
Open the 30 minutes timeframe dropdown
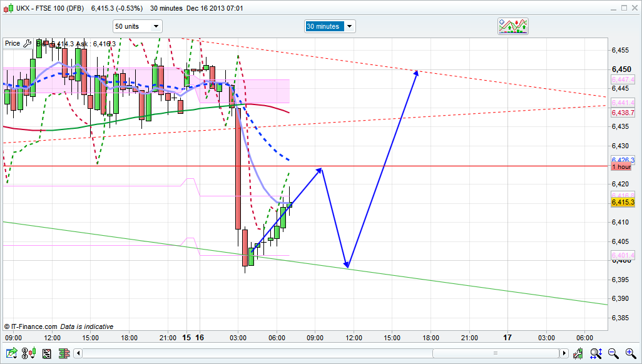330,26
